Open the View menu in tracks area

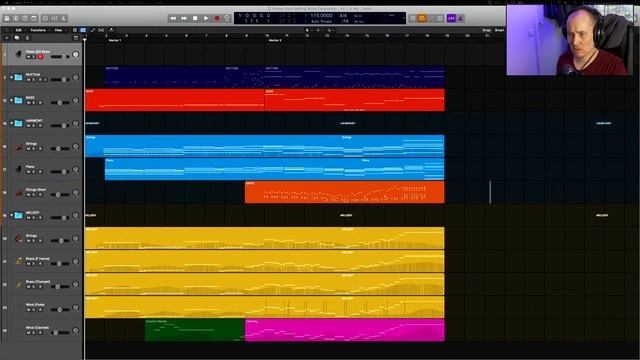pyautogui.click(x=58, y=30)
